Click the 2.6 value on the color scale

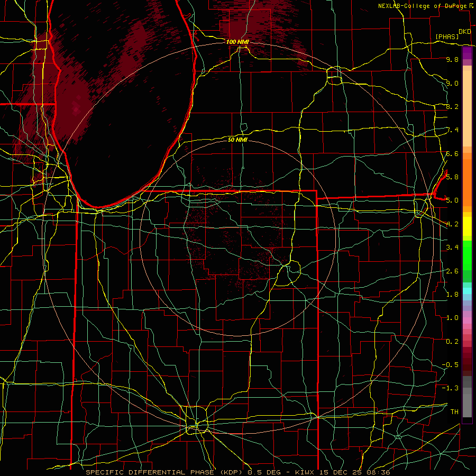click(x=452, y=271)
